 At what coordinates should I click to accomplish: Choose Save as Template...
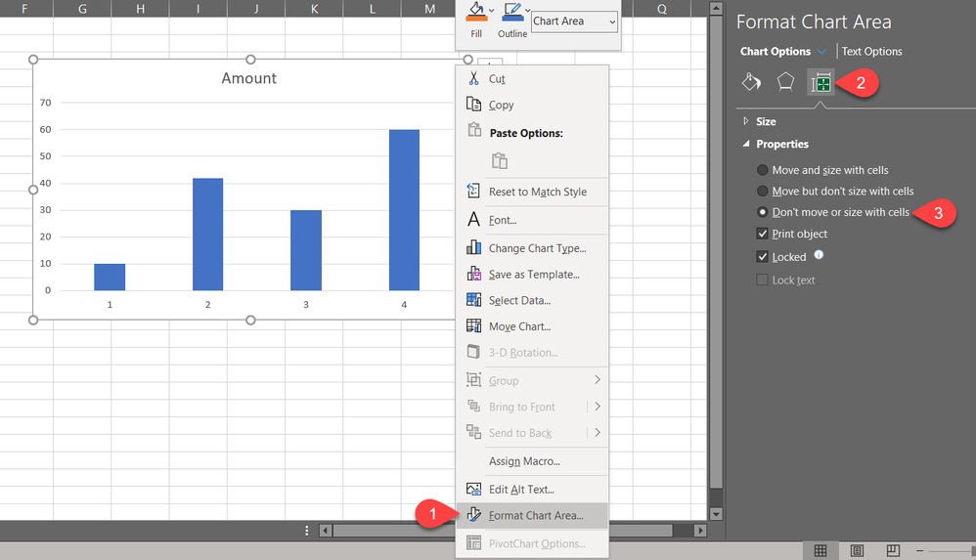click(x=532, y=275)
